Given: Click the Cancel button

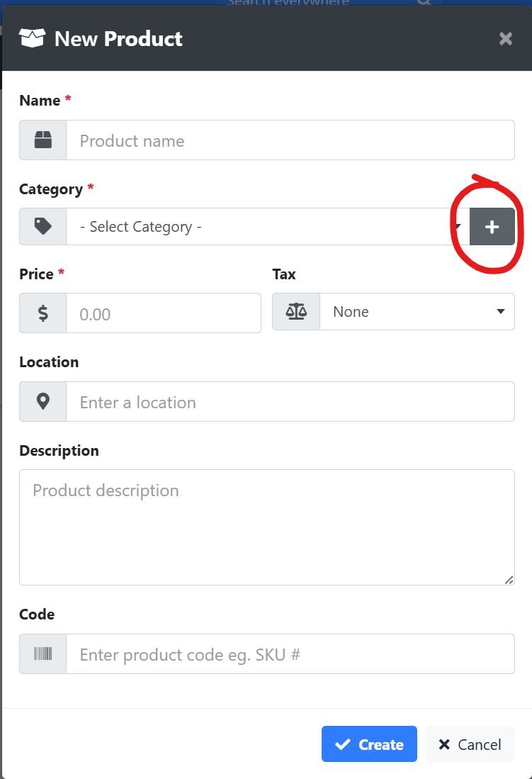Looking at the screenshot, I should click(x=470, y=744).
